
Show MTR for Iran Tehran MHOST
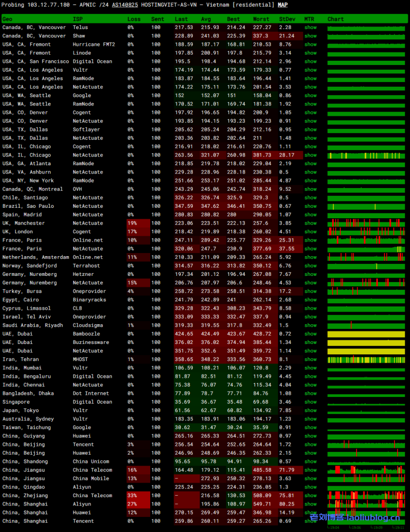click(310, 360)
